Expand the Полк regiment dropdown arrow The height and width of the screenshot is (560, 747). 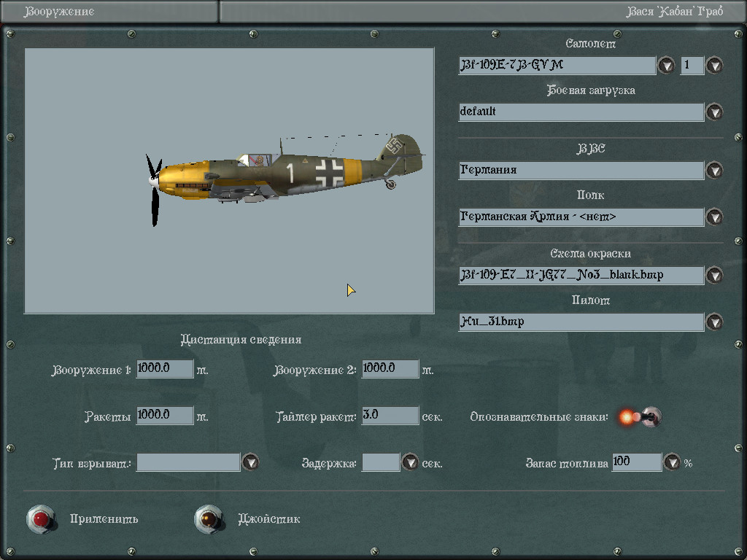coord(714,217)
